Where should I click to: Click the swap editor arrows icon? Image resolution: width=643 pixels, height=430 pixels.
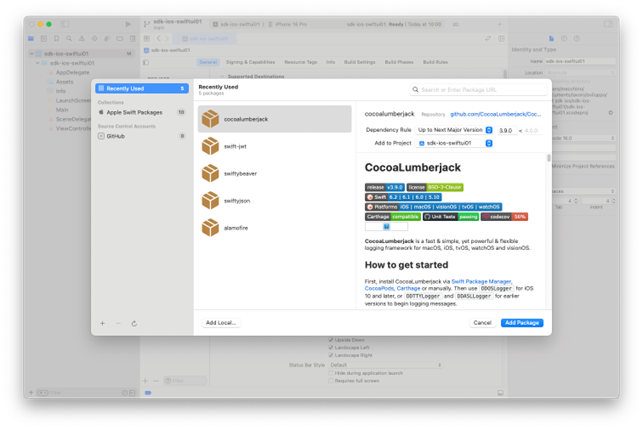coord(488,39)
